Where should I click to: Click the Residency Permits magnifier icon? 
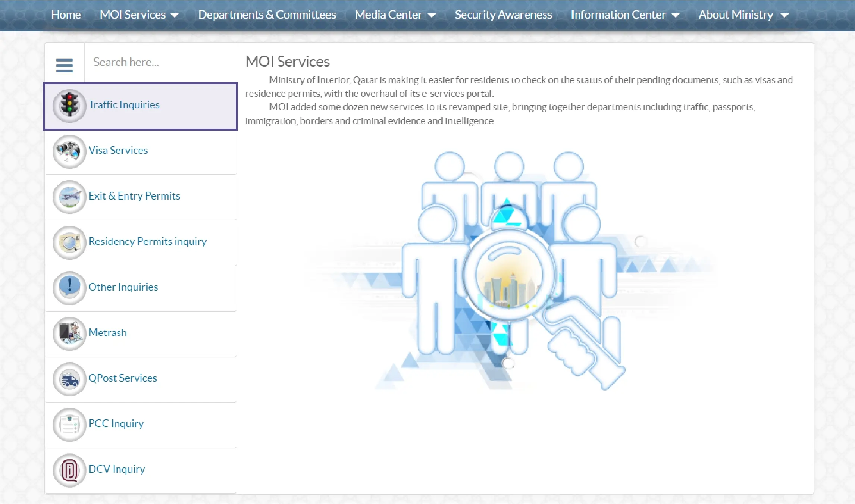69,242
